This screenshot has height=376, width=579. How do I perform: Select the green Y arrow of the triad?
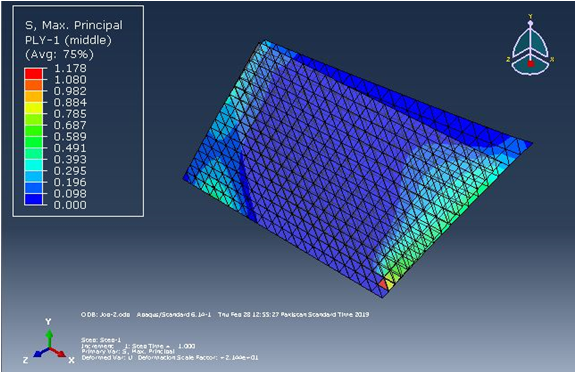(49, 338)
